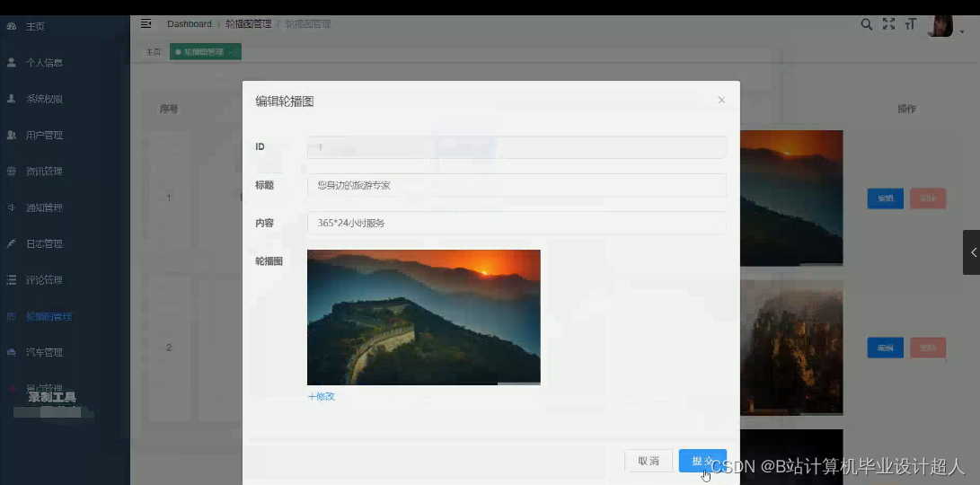Close the 编辑轮播图 dialog with the X
The image size is (980, 485).
tap(721, 100)
